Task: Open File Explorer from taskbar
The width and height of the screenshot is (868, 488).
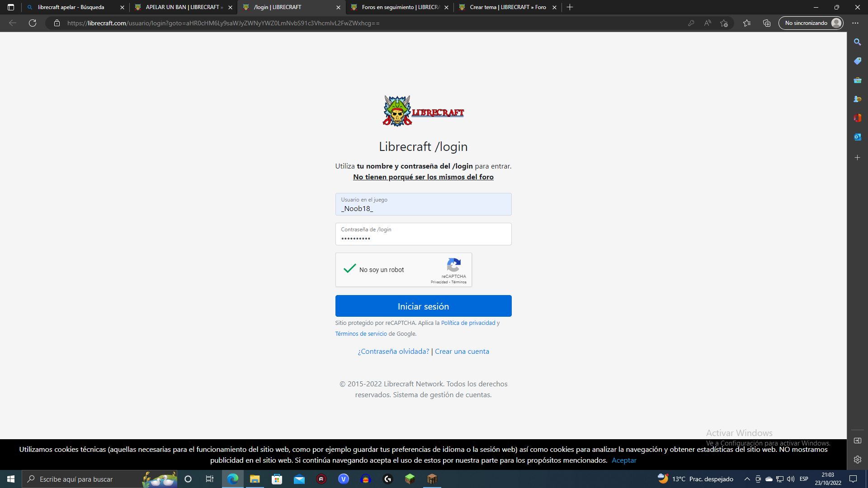Action: pos(255,479)
